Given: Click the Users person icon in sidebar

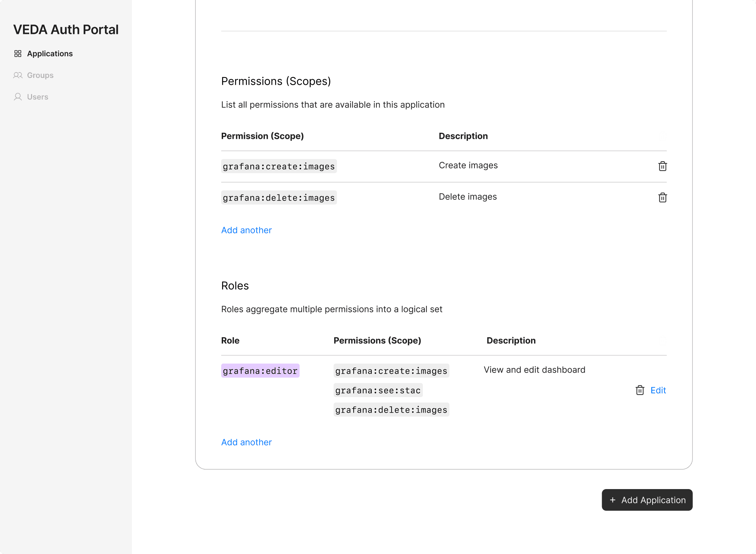Looking at the screenshot, I should pyautogui.click(x=18, y=97).
